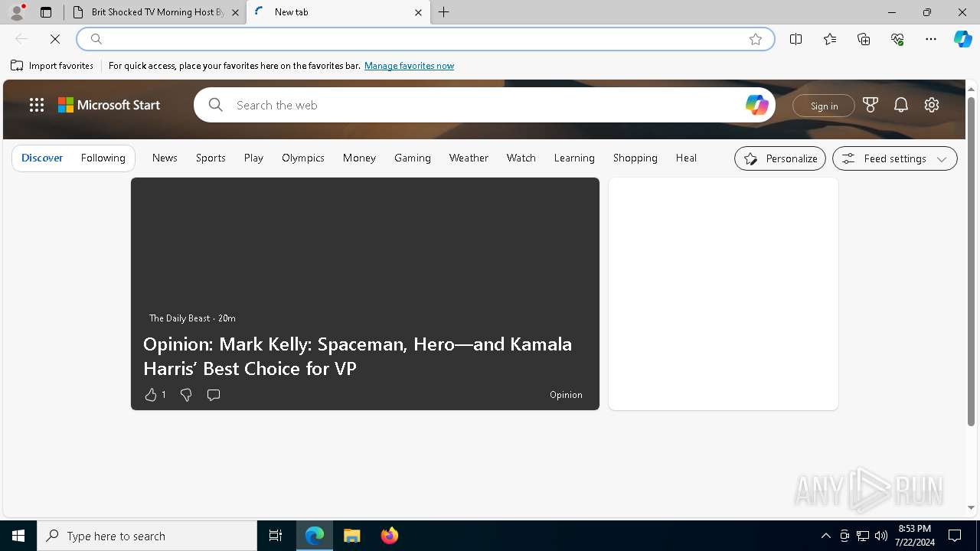Close the New tab

coord(418,12)
